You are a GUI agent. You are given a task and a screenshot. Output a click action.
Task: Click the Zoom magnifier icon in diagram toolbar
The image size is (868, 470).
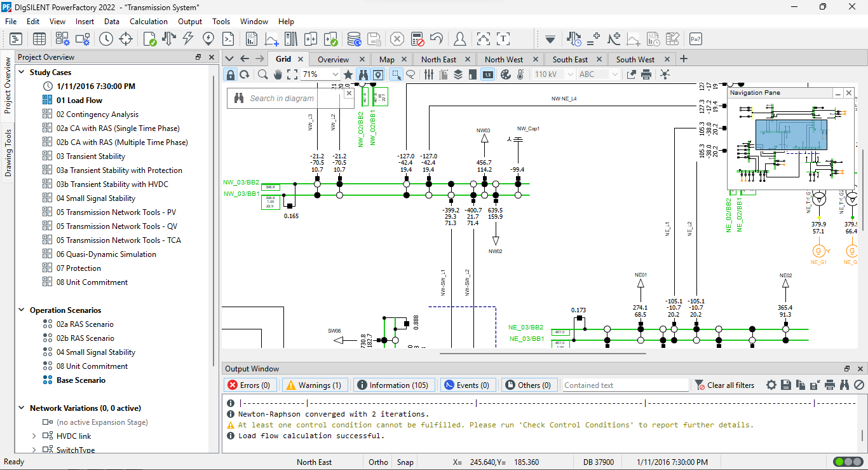pyautogui.click(x=262, y=74)
